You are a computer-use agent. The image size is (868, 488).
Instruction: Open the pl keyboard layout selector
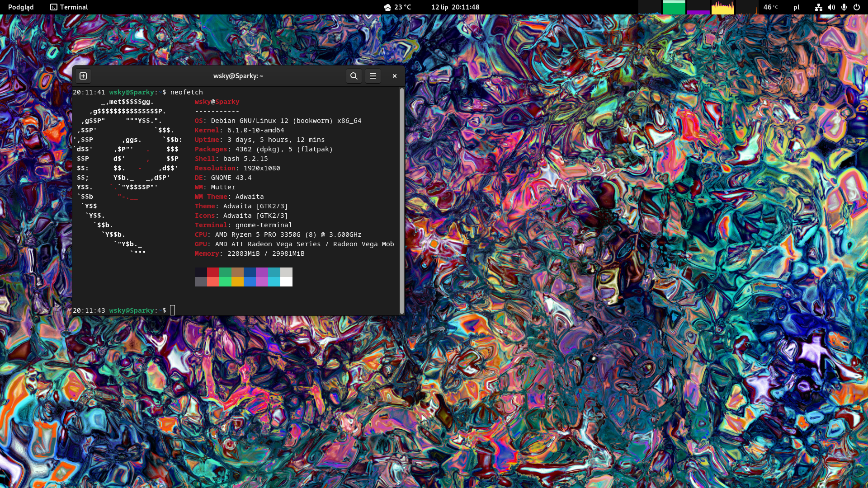point(797,7)
